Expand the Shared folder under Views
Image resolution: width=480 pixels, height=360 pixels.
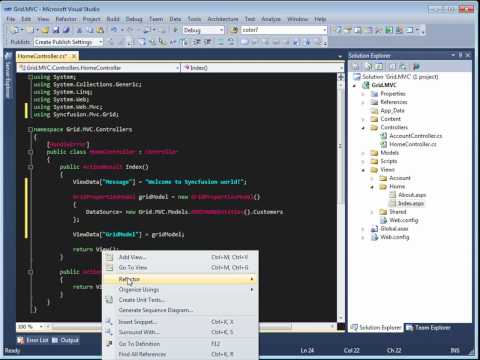pos(372,212)
